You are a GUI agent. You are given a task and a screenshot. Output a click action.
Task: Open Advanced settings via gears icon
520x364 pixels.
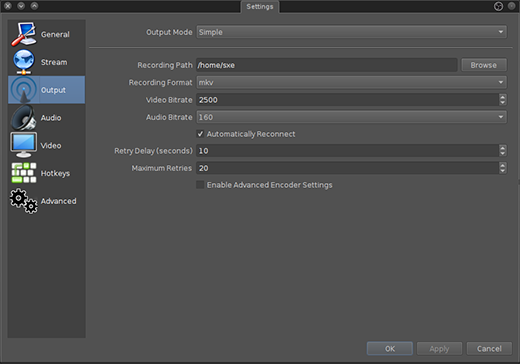[x=24, y=201]
